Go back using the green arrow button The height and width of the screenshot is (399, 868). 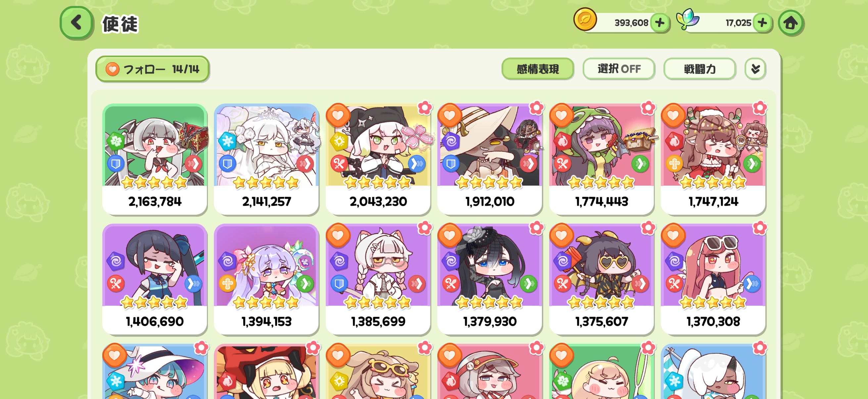(76, 22)
